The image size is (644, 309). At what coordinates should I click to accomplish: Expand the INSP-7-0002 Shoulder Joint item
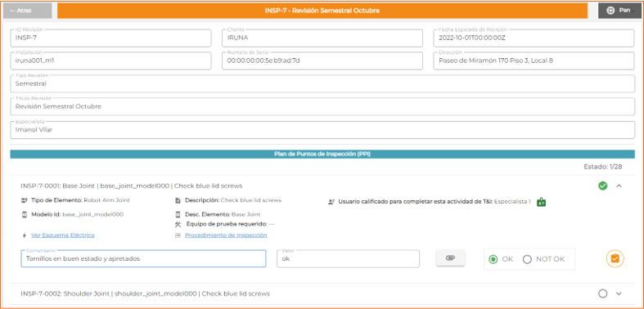point(619,293)
